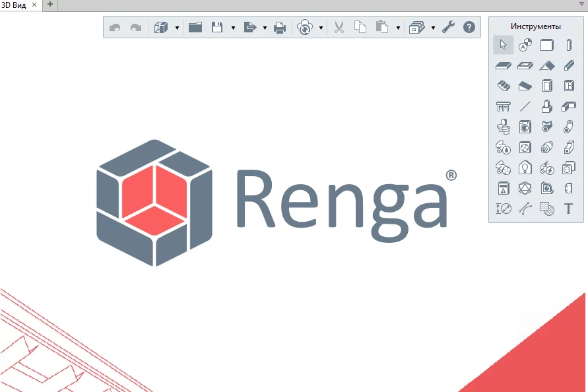Viewport: 588px width, 392px height.
Task: Select the light bulb Lighting fixture tool
Action: pyautogui.click(x=525, y=168)
